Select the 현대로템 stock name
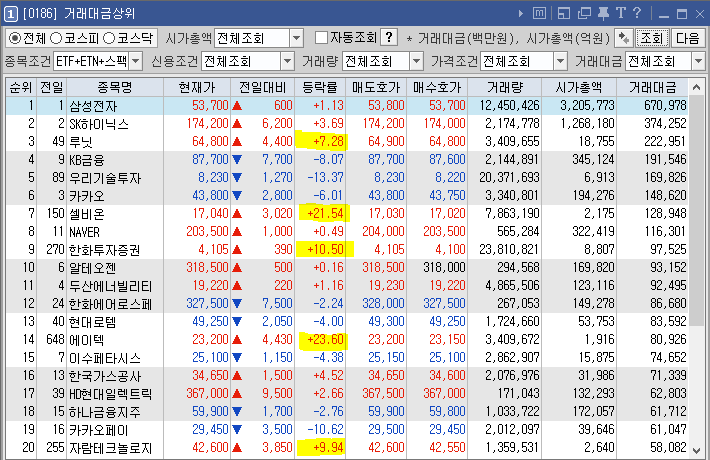This screenshot has width=710, height=460. point(92,322)
